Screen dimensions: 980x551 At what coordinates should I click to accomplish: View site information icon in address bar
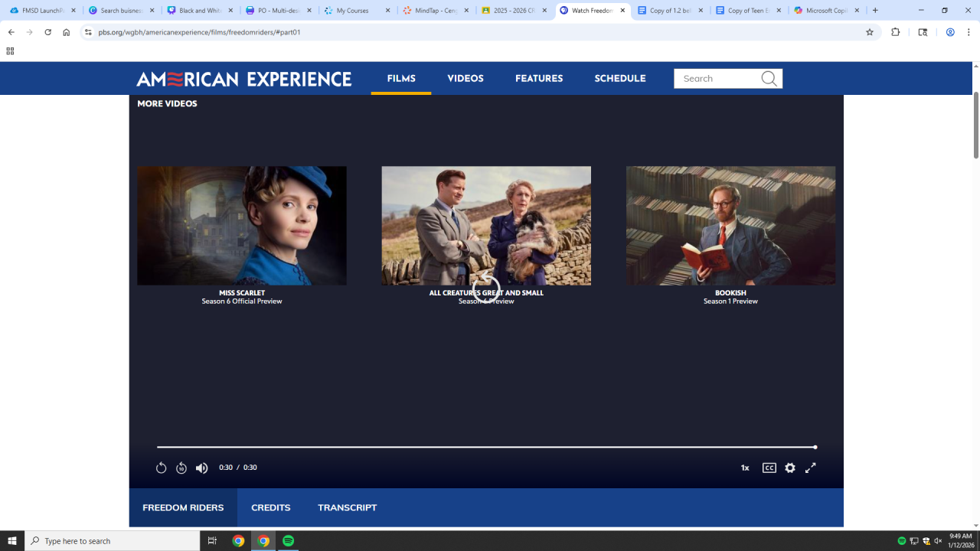click(88, 32)
